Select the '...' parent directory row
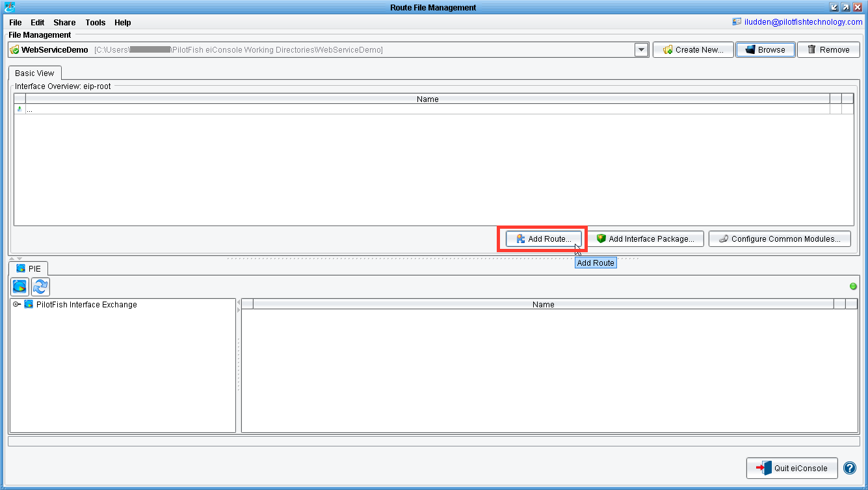Image resolution: width=868 pixels, height=490 pixels. (x=434, y=109)
